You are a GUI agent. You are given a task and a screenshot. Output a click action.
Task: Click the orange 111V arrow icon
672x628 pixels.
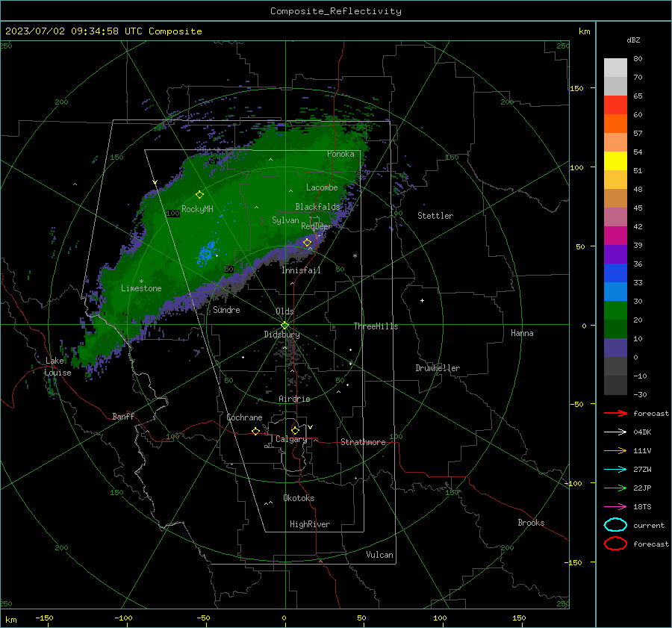point(615,450)
